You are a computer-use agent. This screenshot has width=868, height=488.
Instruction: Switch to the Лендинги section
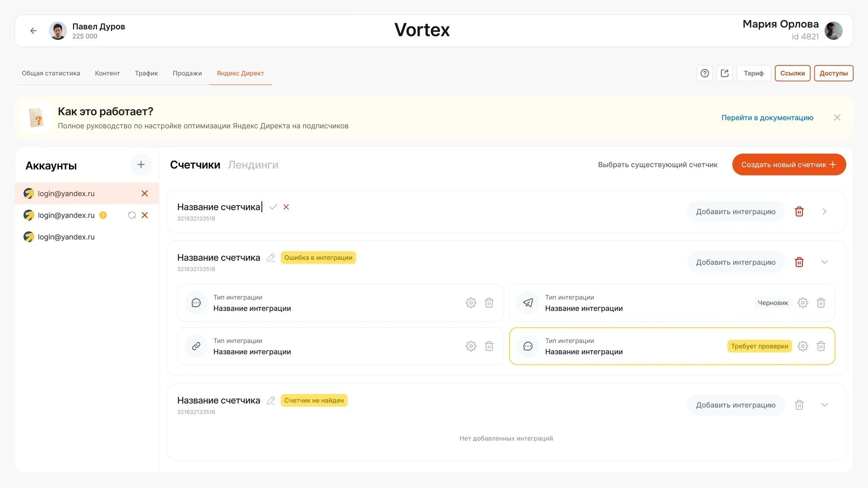click(253, 165)
